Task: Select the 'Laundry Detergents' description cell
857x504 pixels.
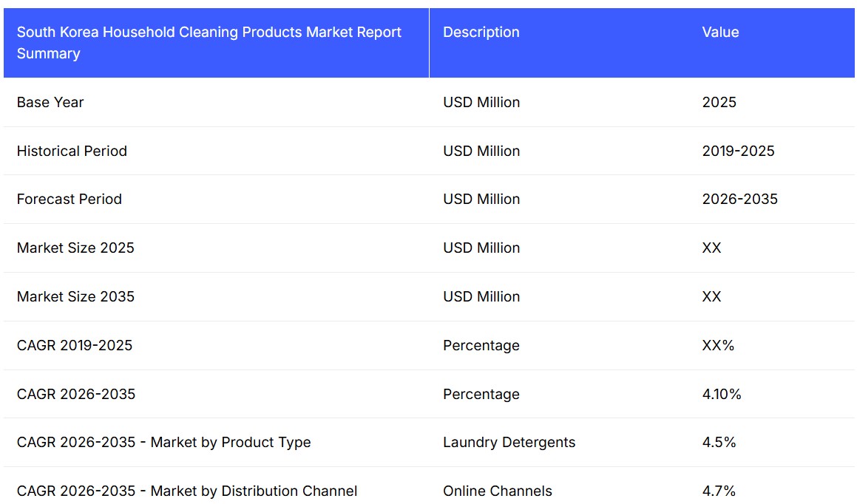Action: 509,443
